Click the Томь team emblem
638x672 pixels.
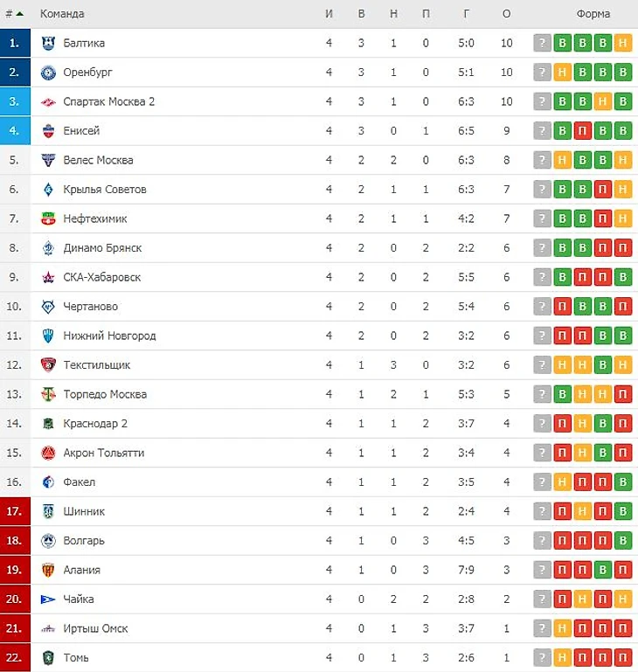click(48, 657)
